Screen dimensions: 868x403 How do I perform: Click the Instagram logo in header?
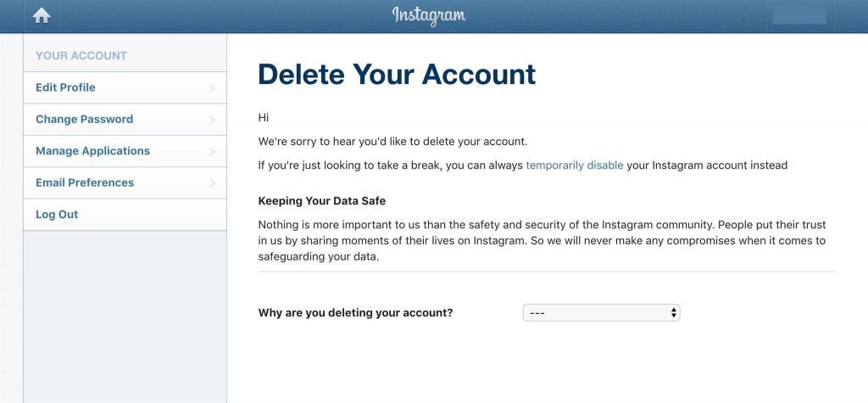tap(429, 15)
